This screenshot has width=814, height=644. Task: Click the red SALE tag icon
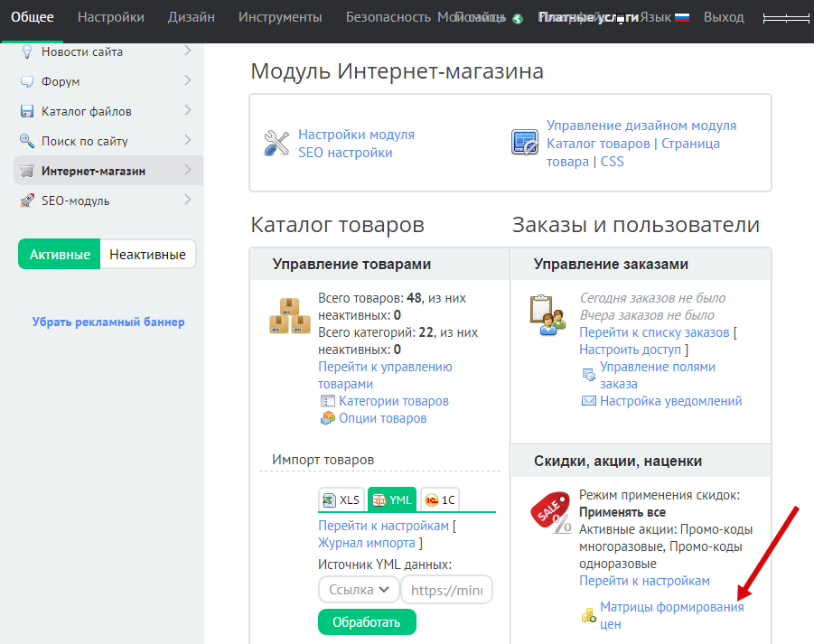pos(550,512)
